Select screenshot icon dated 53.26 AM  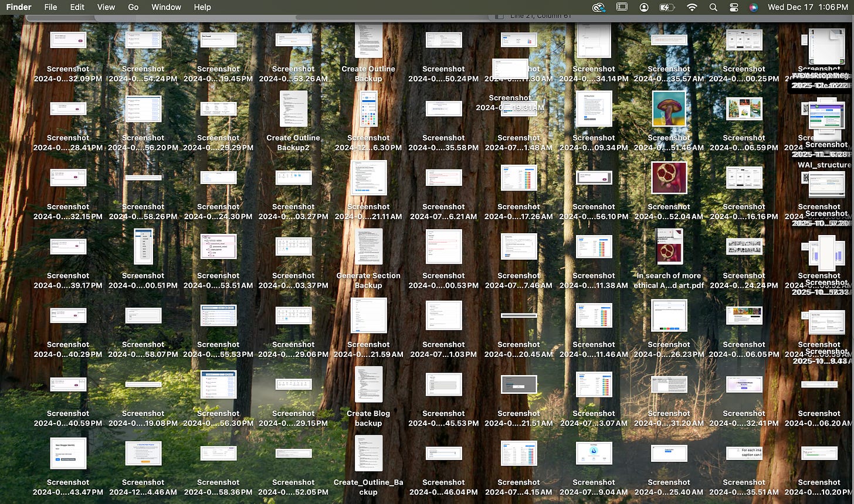click(x=293, y=40)
